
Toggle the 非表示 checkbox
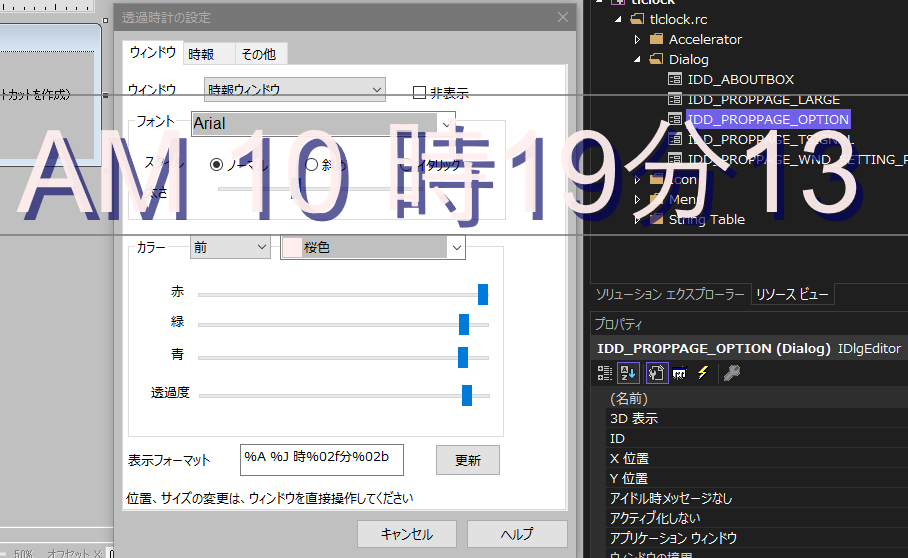[x=420, y=93]
